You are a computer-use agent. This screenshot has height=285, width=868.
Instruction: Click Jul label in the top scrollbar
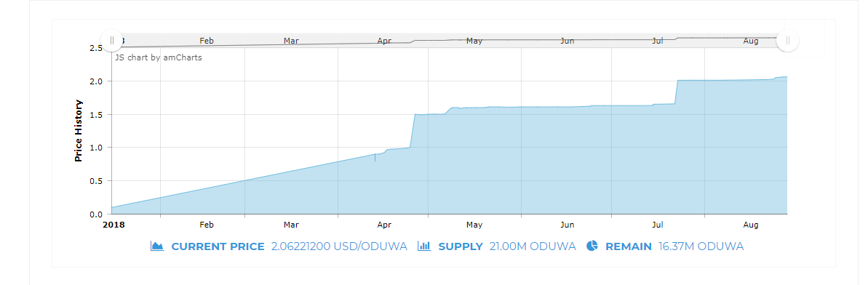[x=658, y=41]
